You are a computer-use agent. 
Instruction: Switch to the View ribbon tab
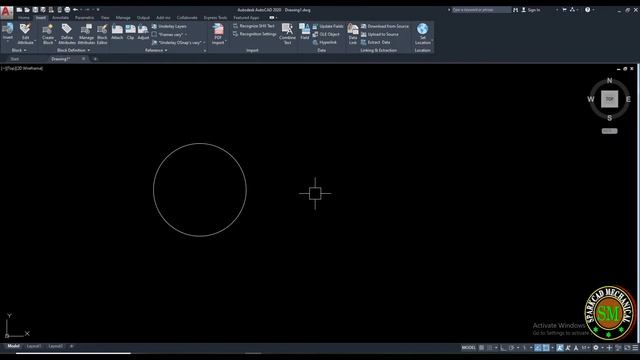tap(105, 18)
